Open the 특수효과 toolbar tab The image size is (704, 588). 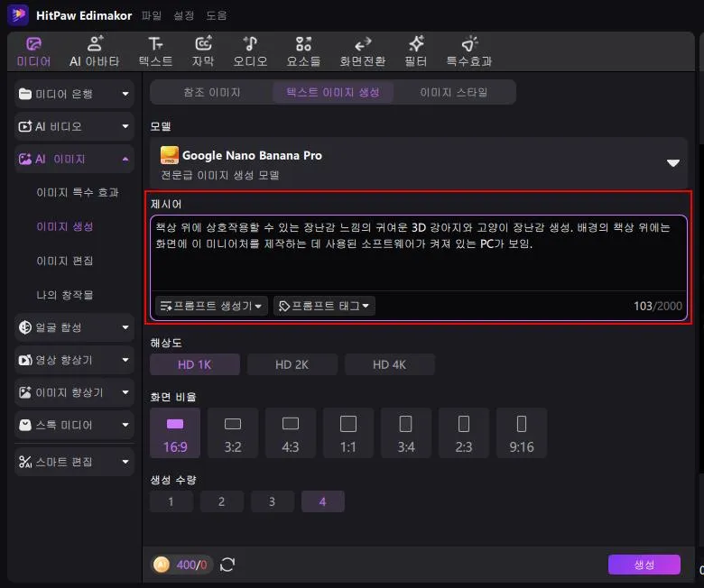click(468, 52)
